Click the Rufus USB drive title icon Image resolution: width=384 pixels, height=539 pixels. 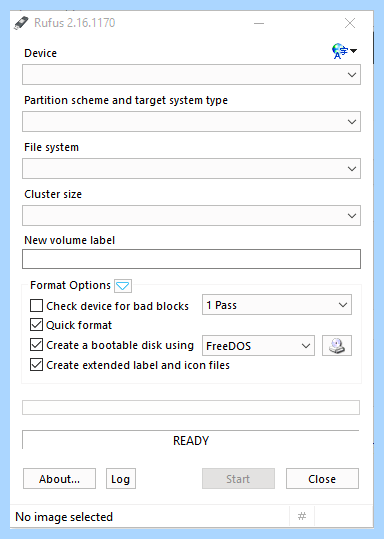coord(21,23)
